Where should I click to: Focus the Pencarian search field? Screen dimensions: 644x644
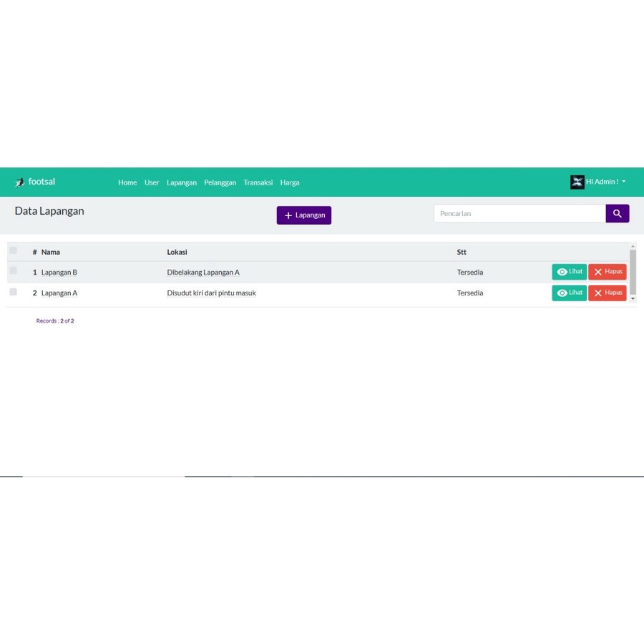coord(519,213)
